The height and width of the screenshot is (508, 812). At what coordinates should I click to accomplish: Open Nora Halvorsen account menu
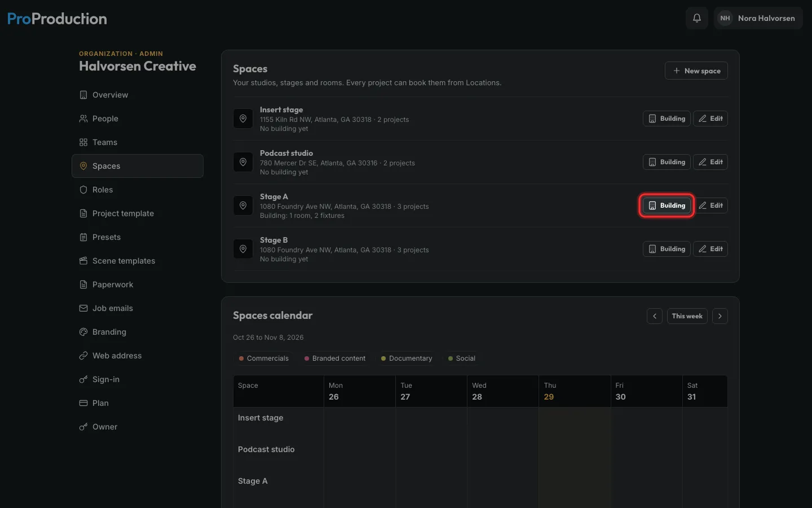pyautogui.click(x=758, y=18)
